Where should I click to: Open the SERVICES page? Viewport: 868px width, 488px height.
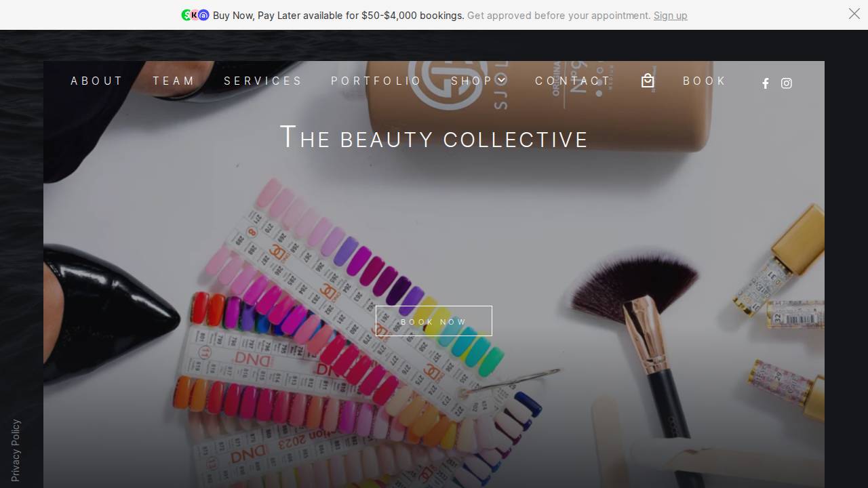pos(263,81)
